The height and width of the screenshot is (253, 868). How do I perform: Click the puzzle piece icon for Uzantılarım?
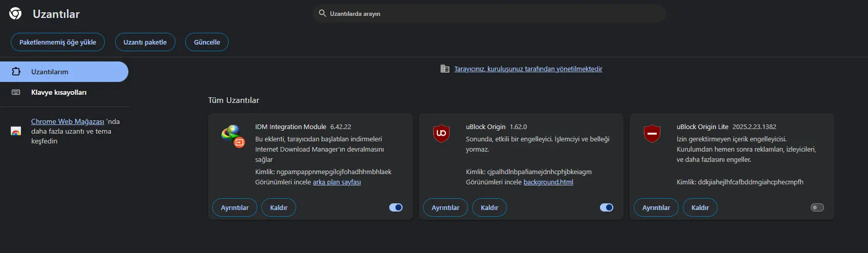[16, 72]
